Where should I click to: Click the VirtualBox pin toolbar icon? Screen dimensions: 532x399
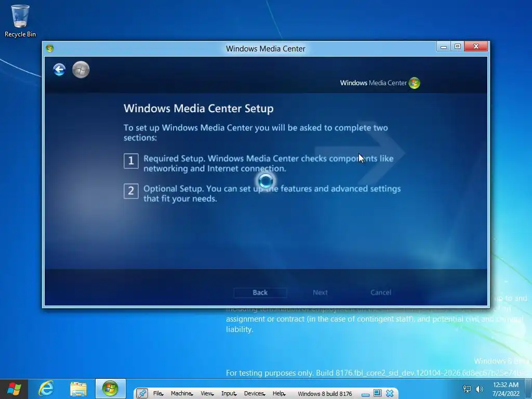point(142,393)
